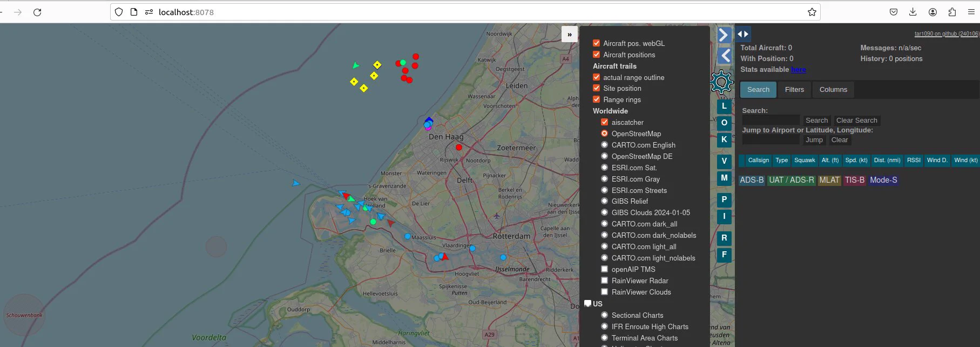Open the Save to Pocket icon
The width and height of the screenshot is (980, 347).
tap(894, 12)
